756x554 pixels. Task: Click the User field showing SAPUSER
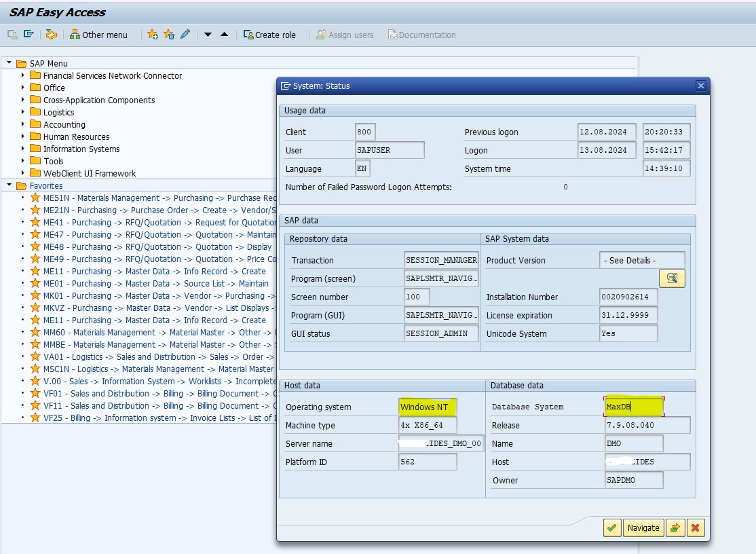390,150
